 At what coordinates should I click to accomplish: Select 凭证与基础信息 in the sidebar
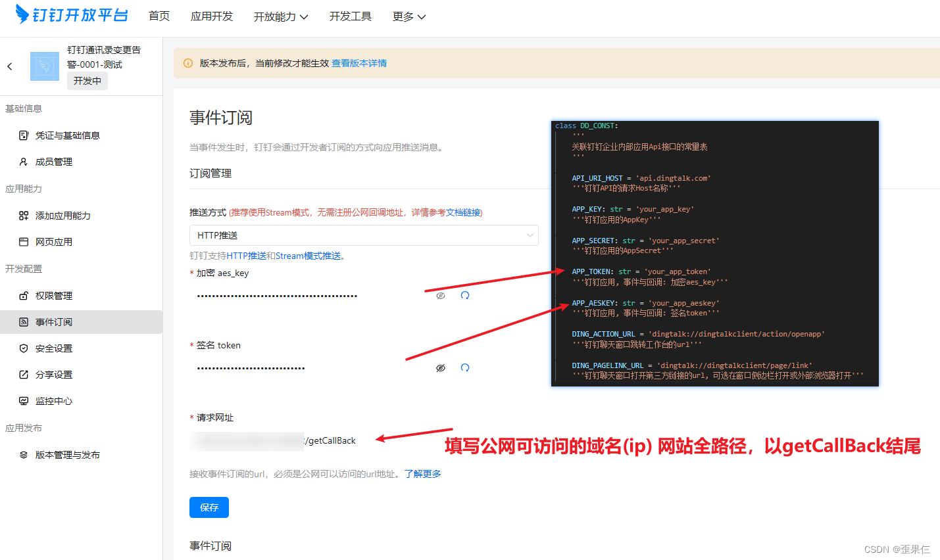pos(82,135)
